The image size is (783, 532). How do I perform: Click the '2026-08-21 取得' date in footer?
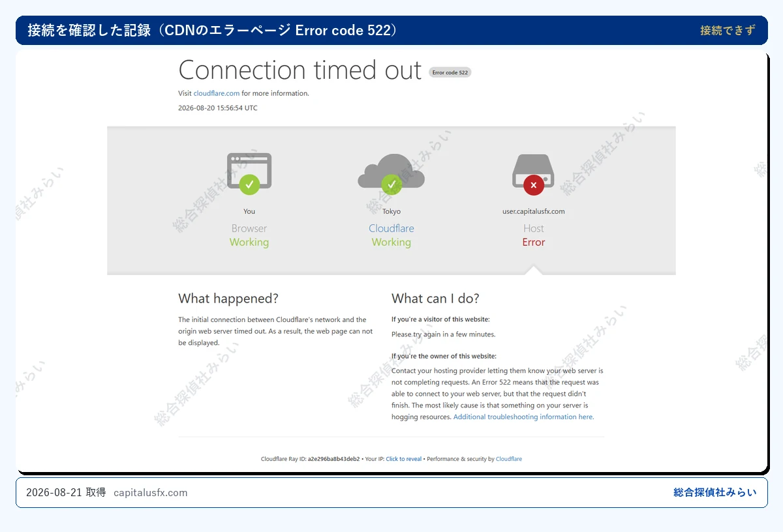[x=66, y=493]
